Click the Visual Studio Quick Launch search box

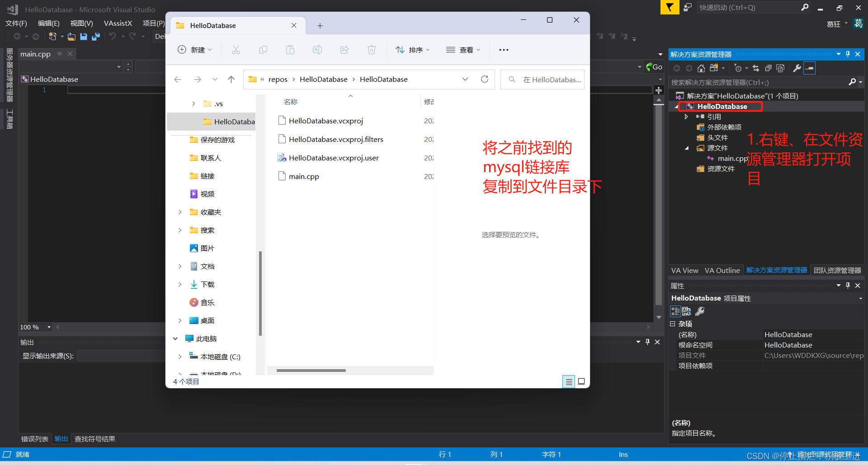(x=752, y=7)
